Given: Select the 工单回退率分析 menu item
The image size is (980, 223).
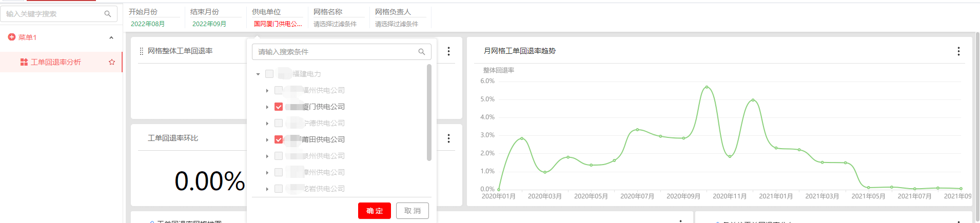Looking at the screenshot, I should (x=55, y=62).
